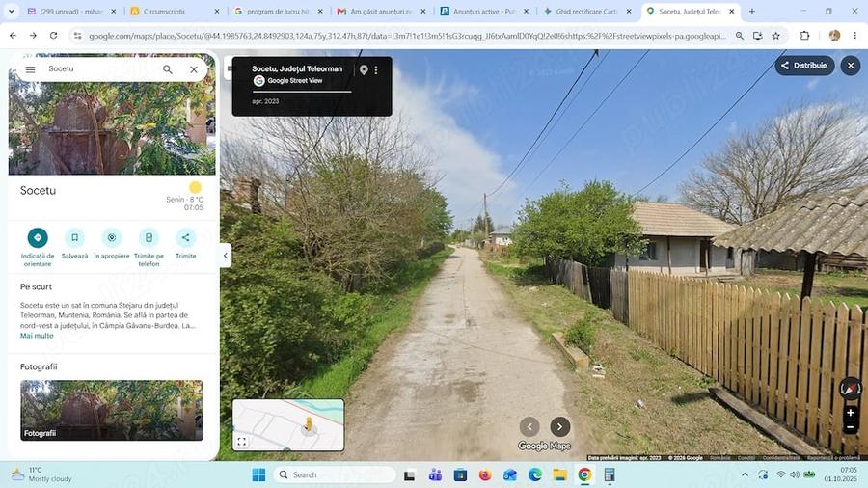Go forward in browser
Screen dimensions: 868x488
pyautogui.click(x=33, y=36)
